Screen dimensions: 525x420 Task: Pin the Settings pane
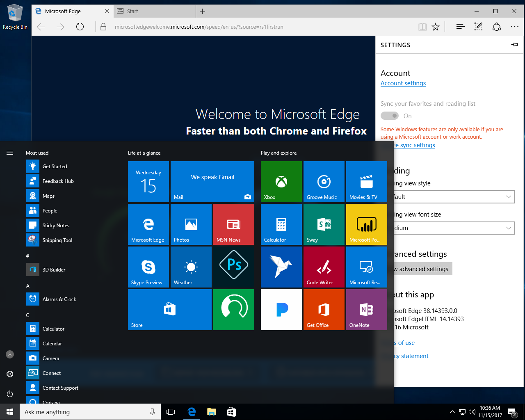point(515,45)
